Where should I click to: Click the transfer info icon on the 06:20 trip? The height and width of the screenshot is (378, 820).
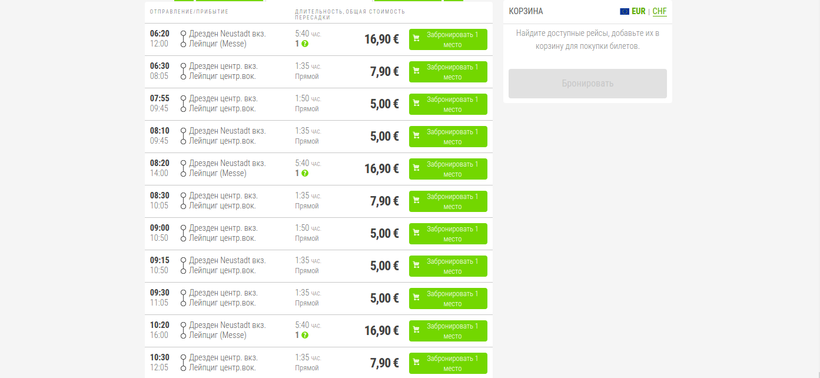point(305,44)
